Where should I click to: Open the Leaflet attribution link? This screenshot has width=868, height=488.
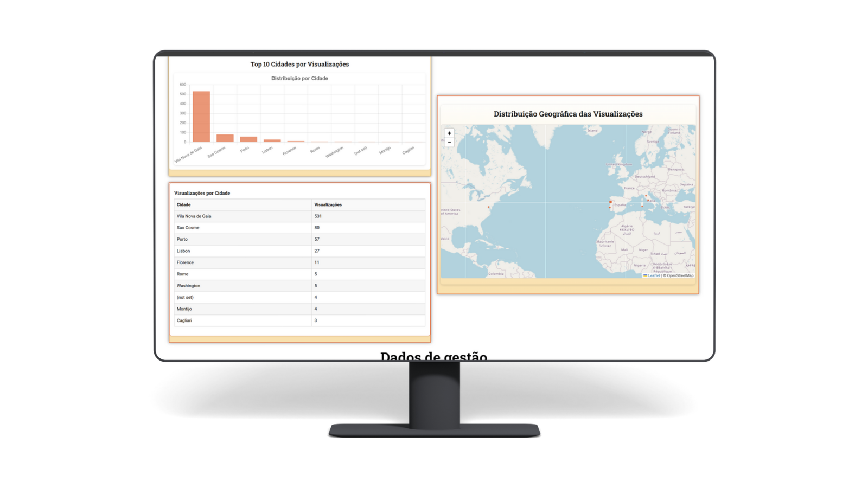click(x=654, y=275)
